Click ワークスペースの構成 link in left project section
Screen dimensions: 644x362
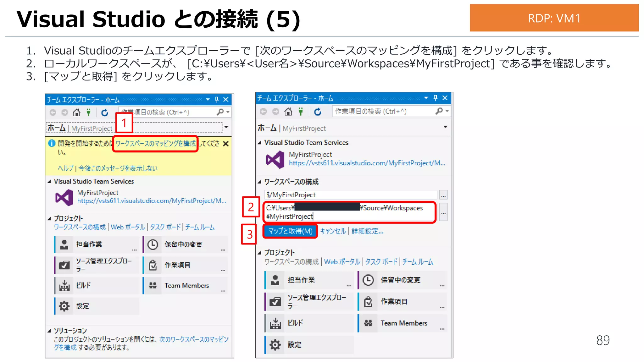click(x=80, y=227)
